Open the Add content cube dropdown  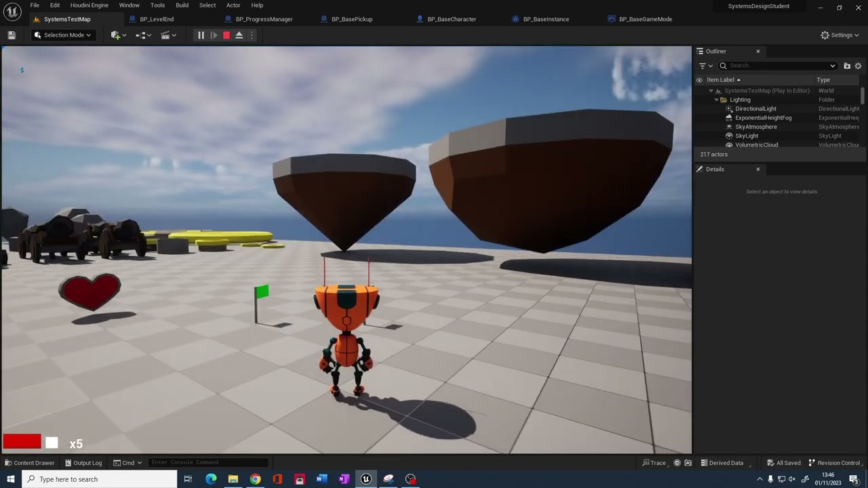[x=118, y=35]
